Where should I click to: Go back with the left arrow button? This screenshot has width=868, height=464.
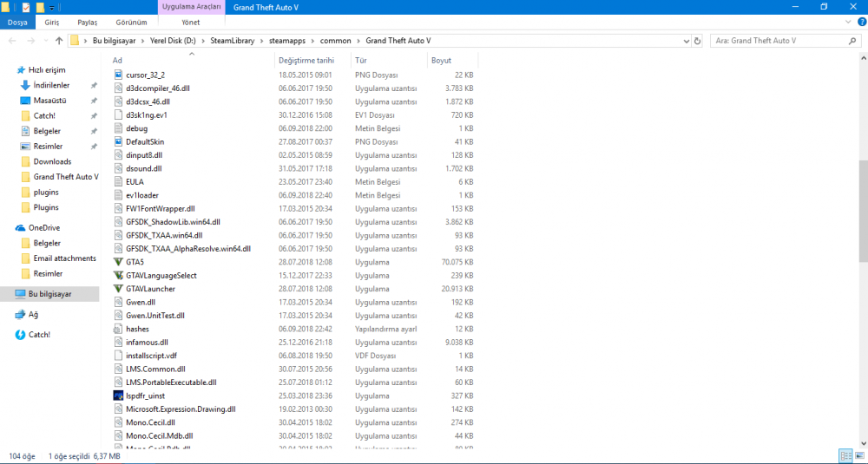13,41
